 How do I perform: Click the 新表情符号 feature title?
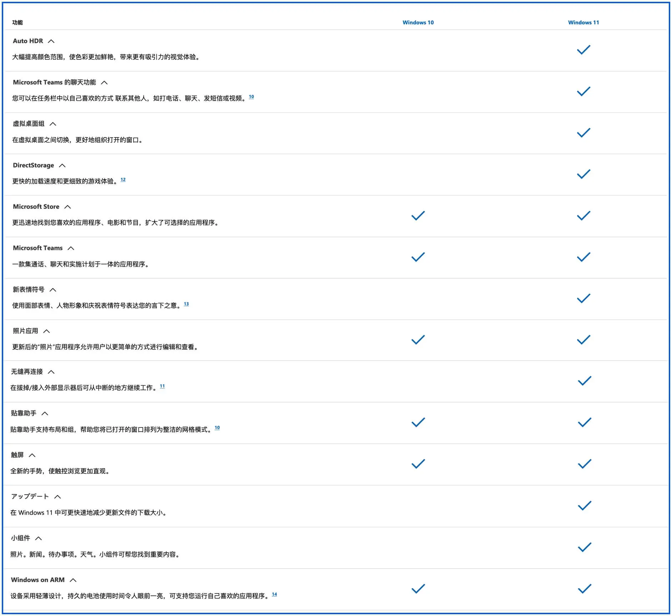(29, 289)
